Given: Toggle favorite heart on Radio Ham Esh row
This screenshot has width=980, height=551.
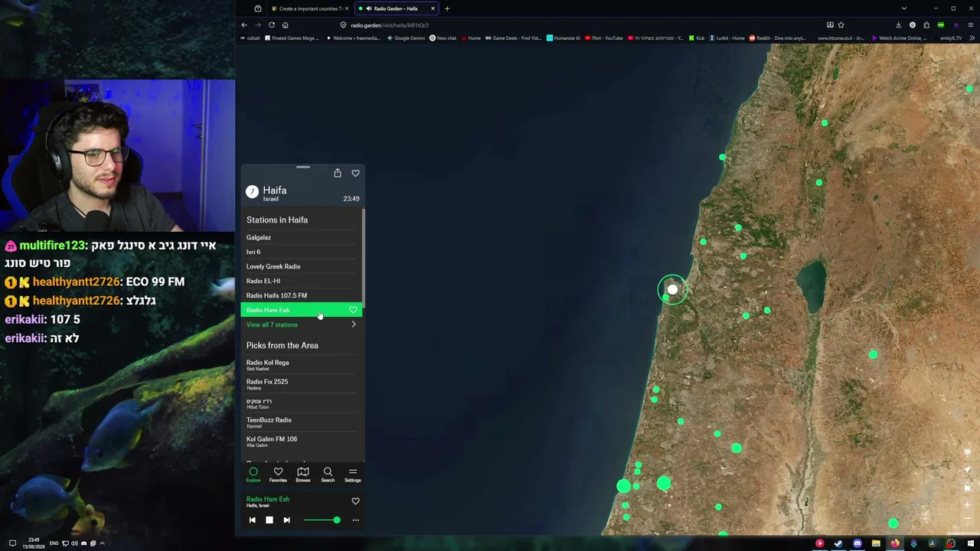Looking at the screenshot, I should tap(353, 310).
